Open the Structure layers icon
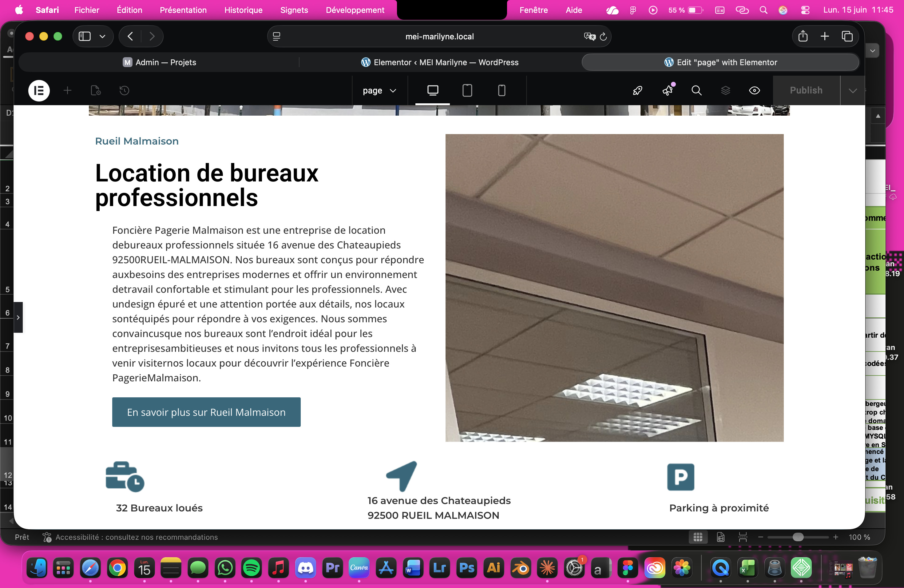 tap(725, 90)
